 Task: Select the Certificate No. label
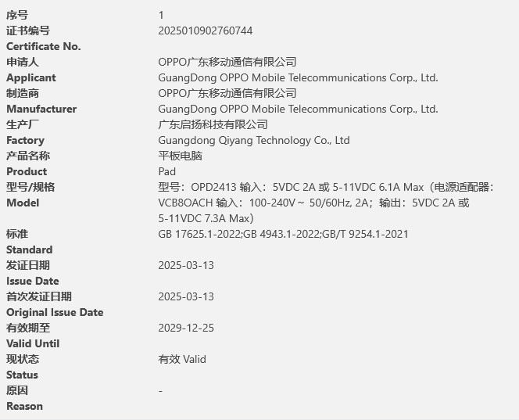(44, 46)
